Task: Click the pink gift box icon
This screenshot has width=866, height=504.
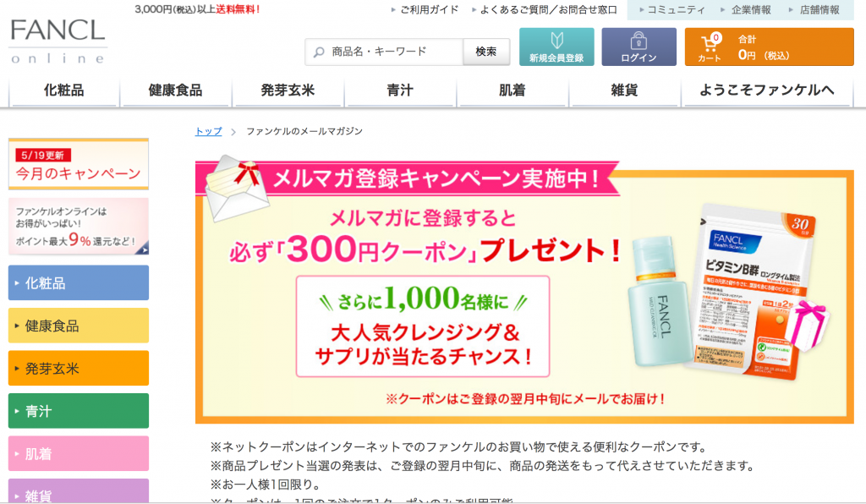Action: click(x=806, y=324)
